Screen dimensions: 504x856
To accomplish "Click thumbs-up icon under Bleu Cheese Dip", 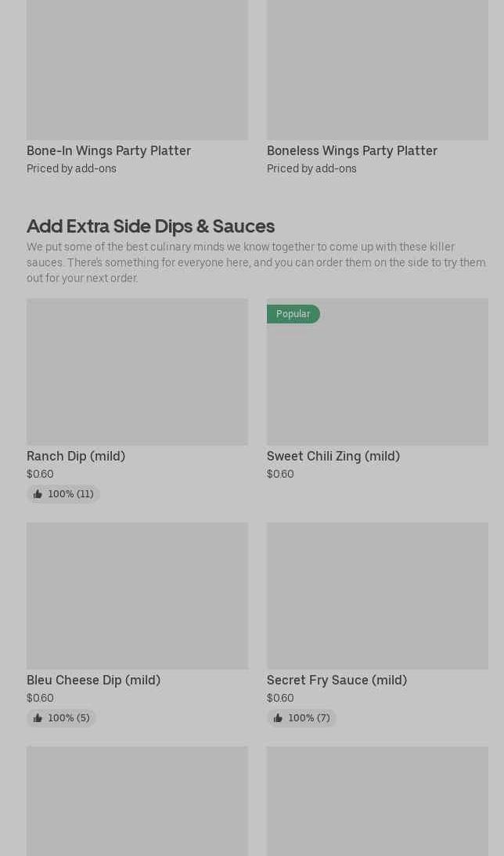I will (38, 718).
